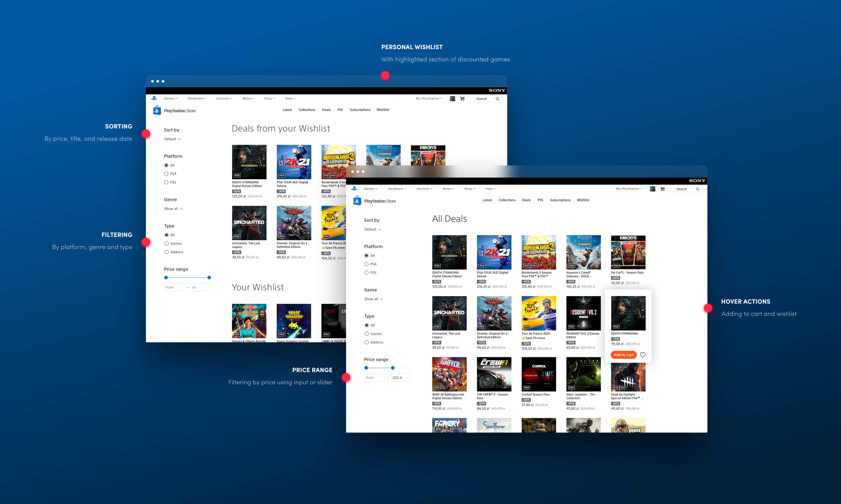The width and height of the screenshot is (841, 504).
Task: Open the shopping cart icon in back window
Action: 462,98
